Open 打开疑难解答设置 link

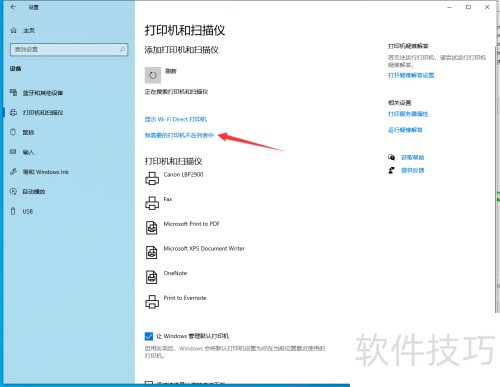point(411,75)
